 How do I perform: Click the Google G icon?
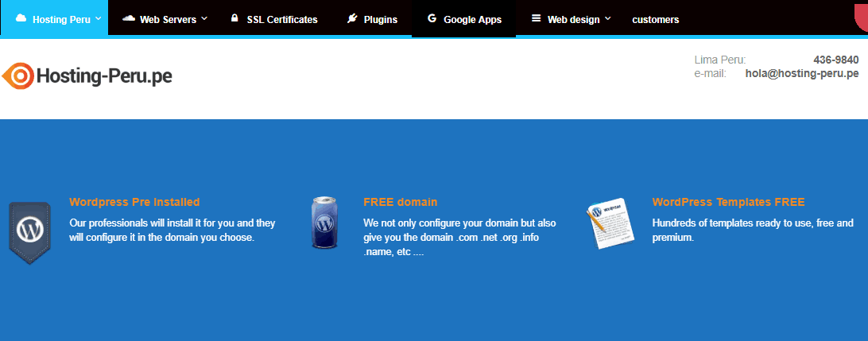432,18
